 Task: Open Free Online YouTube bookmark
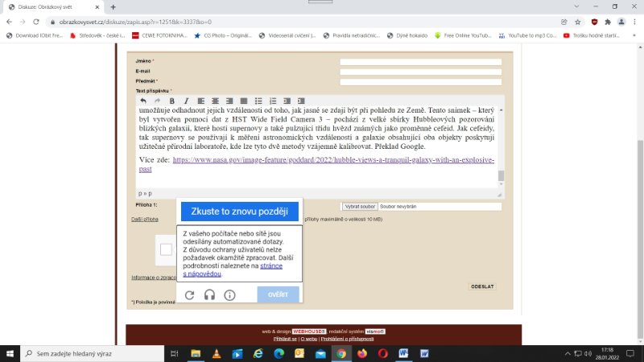463,35
